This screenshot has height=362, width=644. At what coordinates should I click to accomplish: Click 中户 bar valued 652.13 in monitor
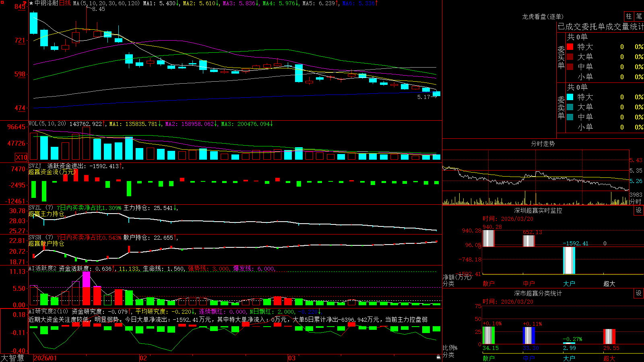528,241
